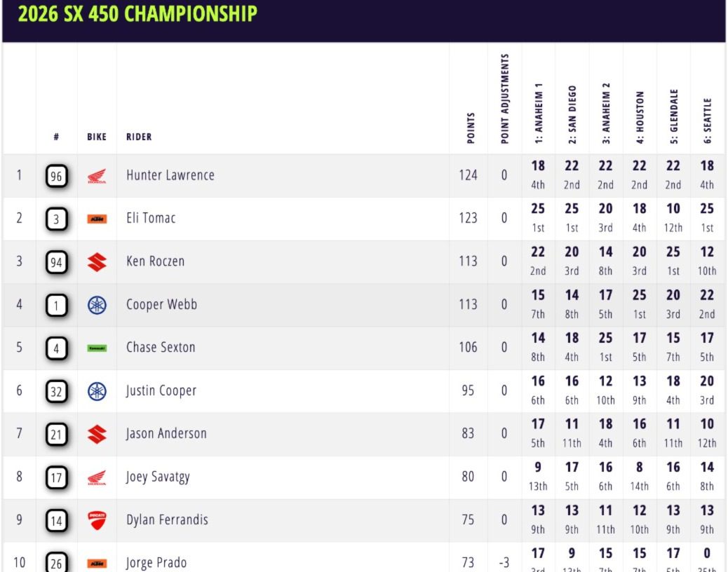Click number 96 rider badge
This screenshot has width=728, height=572.
56,176
